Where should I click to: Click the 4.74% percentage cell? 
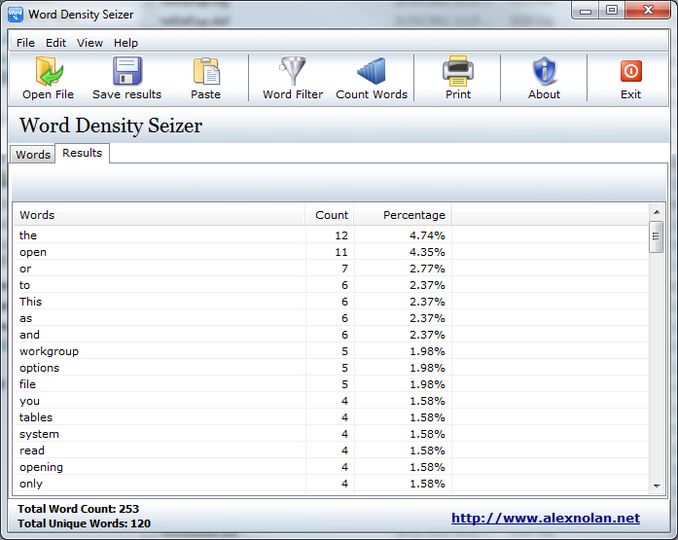tap(427, 235)
